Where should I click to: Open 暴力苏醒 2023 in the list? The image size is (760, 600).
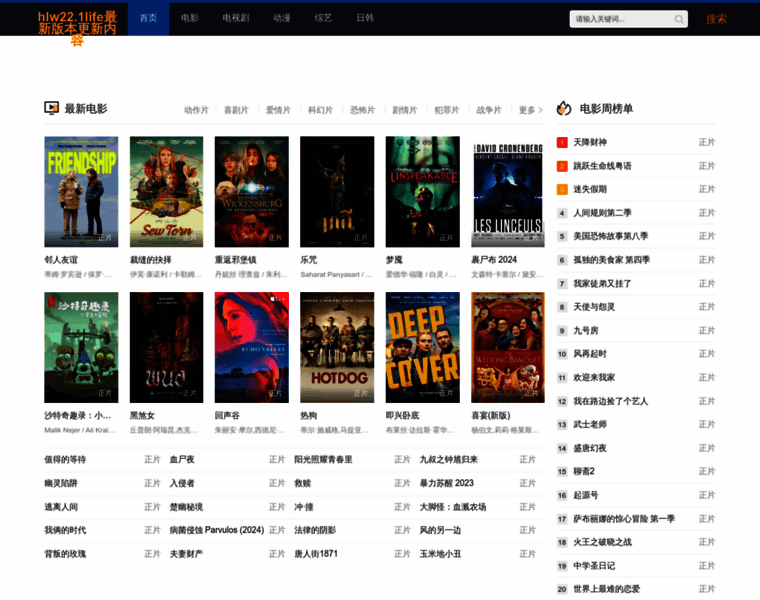(x=446, y=484)
